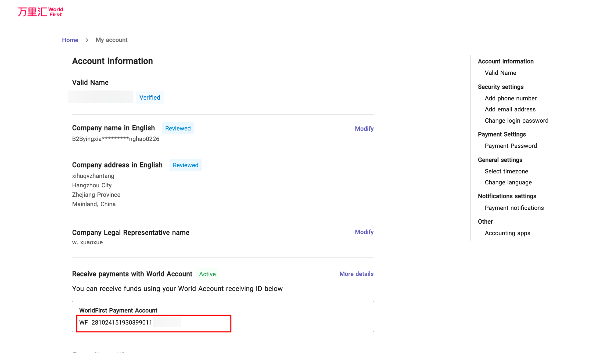
Task: Click the WorldFirst Payment Account ID
Action: tap(116, 322)
